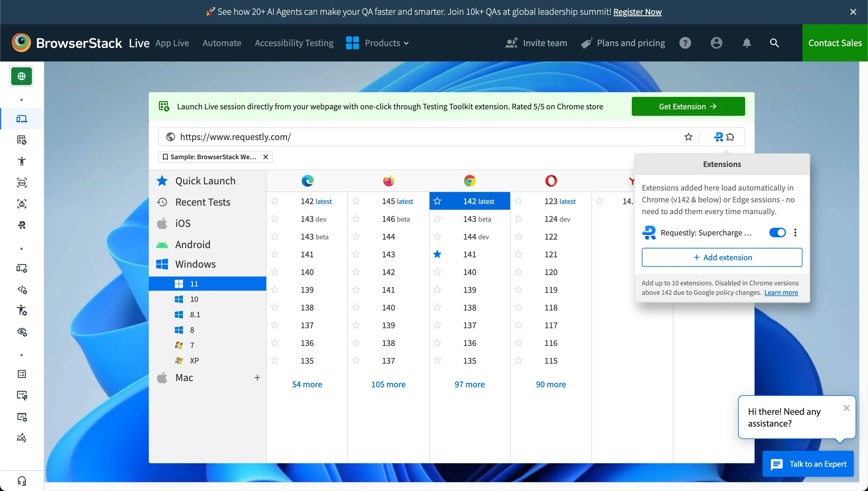Open the notifications bell icon

(747, 43)
